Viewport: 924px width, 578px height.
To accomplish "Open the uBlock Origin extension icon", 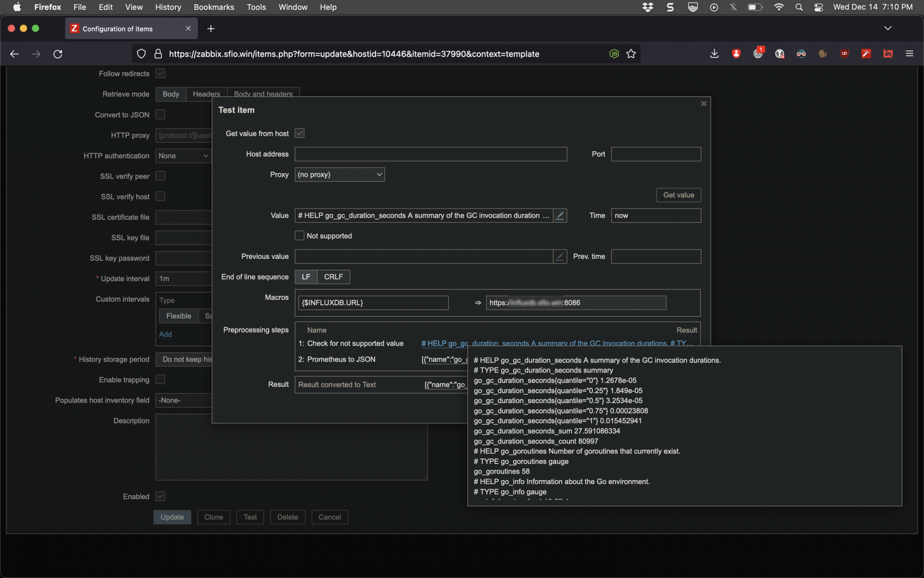I will pyautogui.click(x=845, y=54).
